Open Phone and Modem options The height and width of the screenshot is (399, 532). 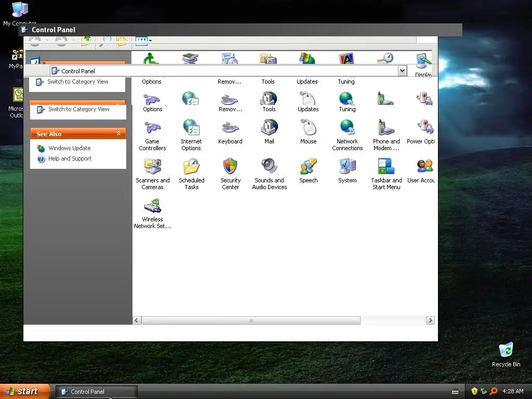coord(386,136)
